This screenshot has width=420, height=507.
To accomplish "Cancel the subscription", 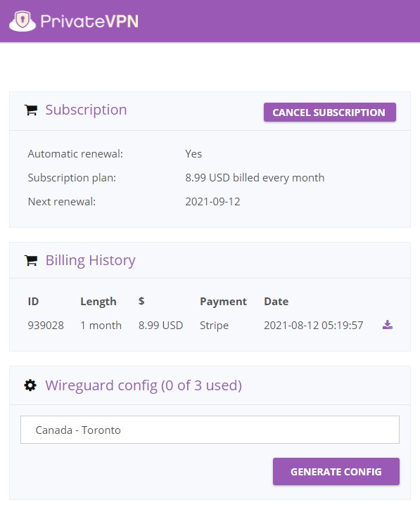I will point(330,113).
